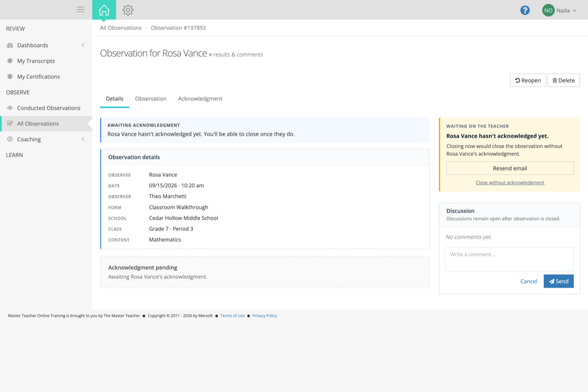Image resolution: width=588 pixels, height=392 pixels.
Task: Toggle the hamburger sidebar menu icon
Action: coord(81,10)
